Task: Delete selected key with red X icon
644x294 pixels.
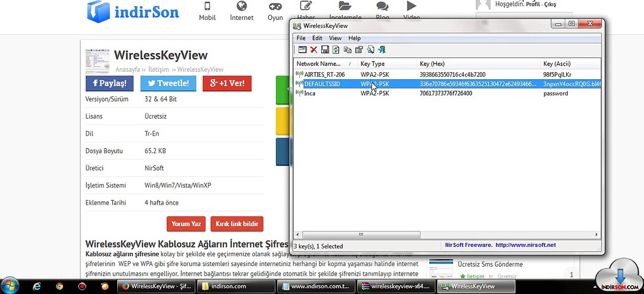Action: (x=313, y=50)
